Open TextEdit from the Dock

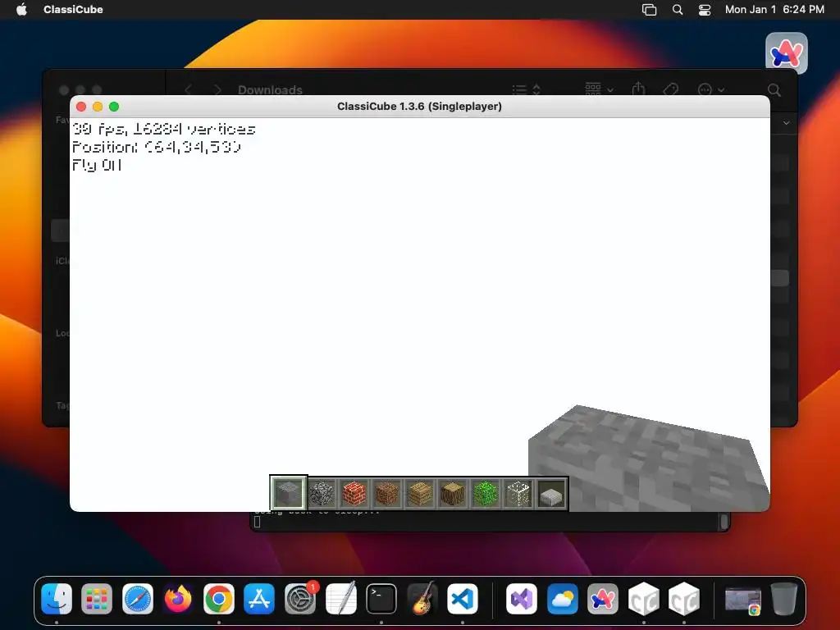[x=340, y=599]
